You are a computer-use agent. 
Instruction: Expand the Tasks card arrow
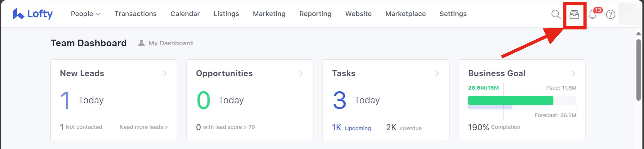coord(437,73)
